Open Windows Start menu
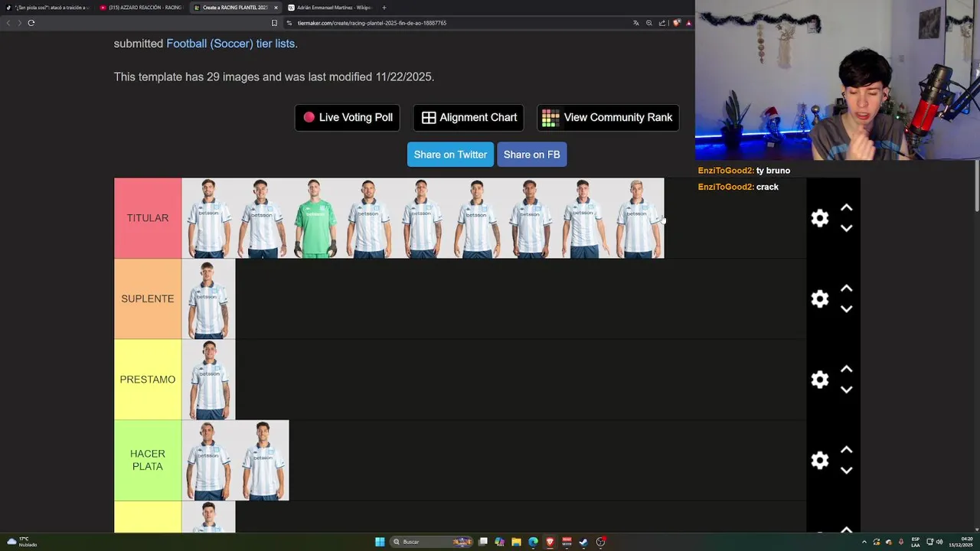Viewport: 980px width, 551px height. (380, 542)
